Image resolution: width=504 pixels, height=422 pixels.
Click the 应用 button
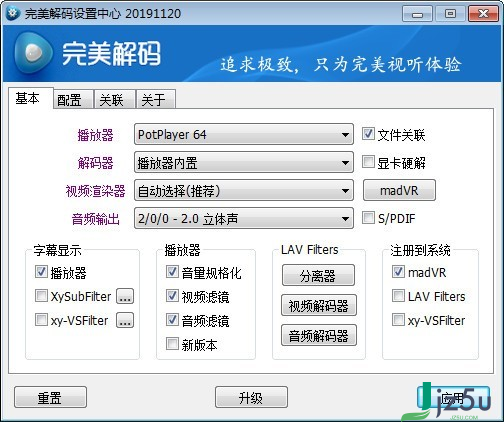click(453, 397)
